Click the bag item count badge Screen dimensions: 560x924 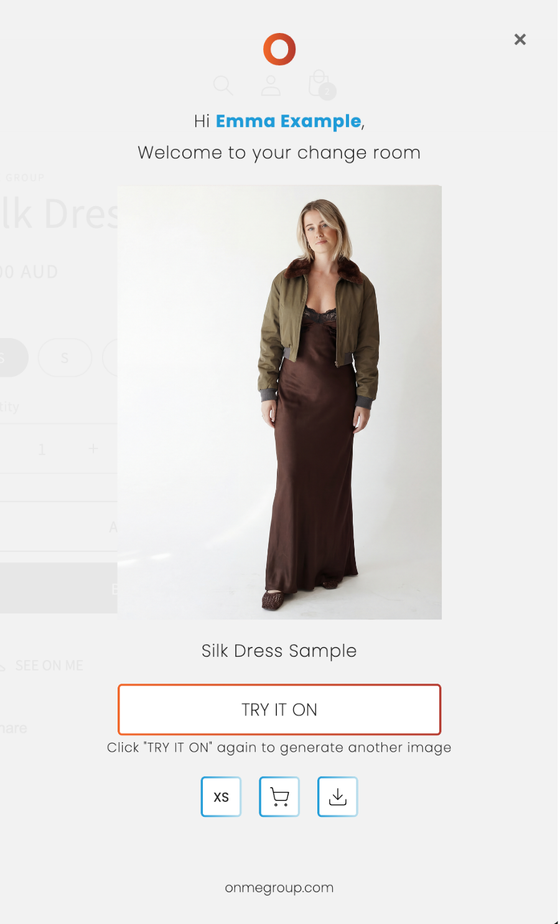coord(327,92)
